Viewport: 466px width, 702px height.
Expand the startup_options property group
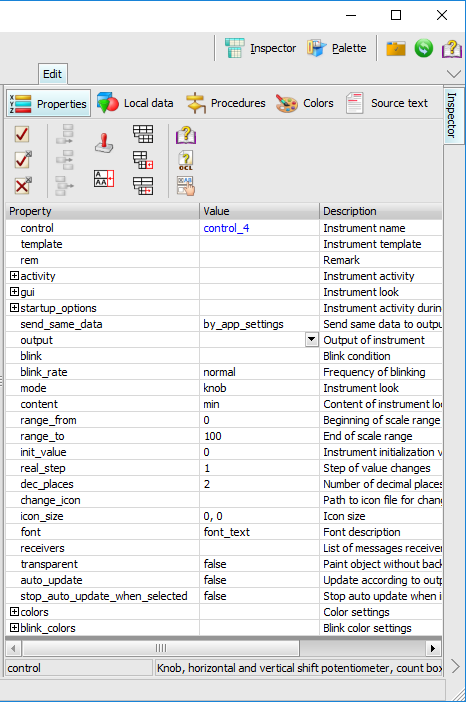tap(14, 308)
